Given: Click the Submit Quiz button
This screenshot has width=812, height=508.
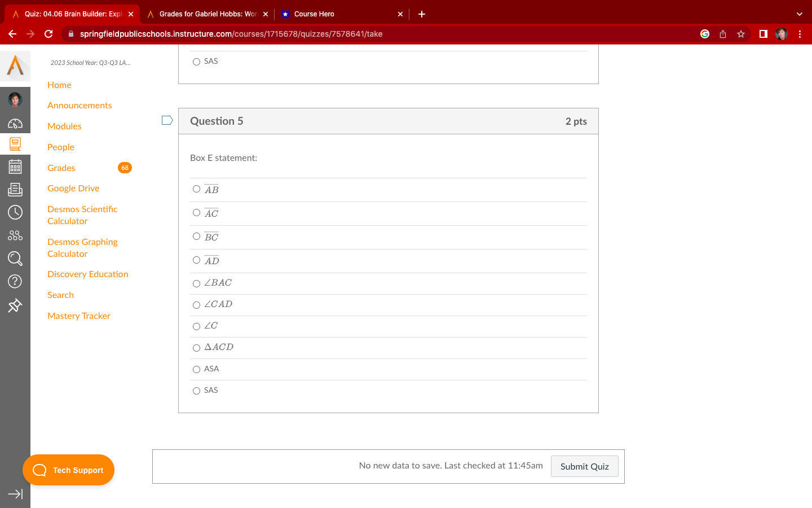Looking at the screenshot, I should 584,466.
